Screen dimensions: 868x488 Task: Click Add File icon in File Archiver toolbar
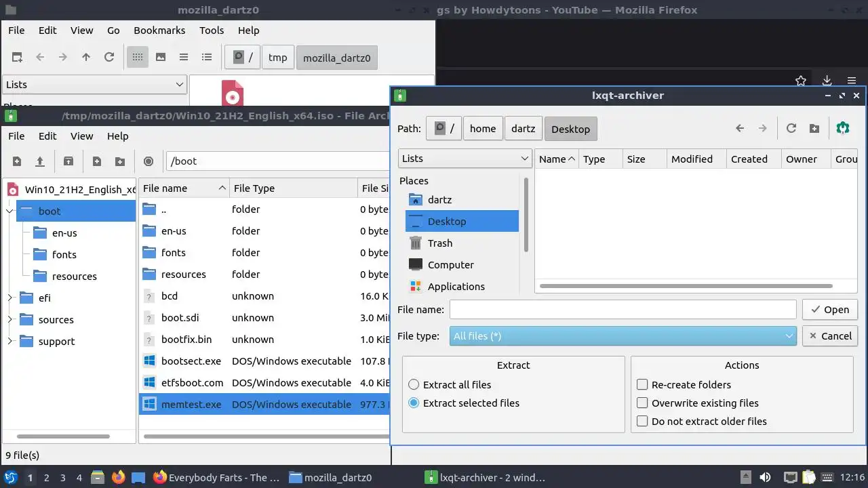[97, 161]
